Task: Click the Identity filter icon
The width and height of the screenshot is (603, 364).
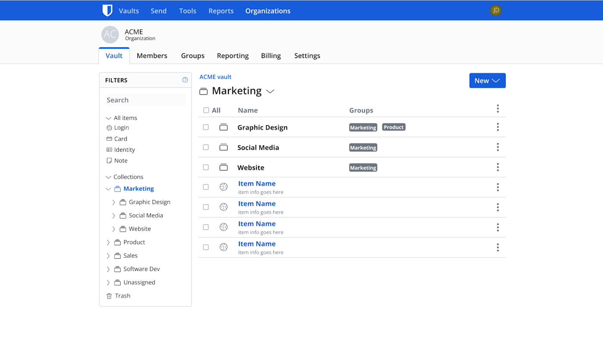Action: pos(109,149)
